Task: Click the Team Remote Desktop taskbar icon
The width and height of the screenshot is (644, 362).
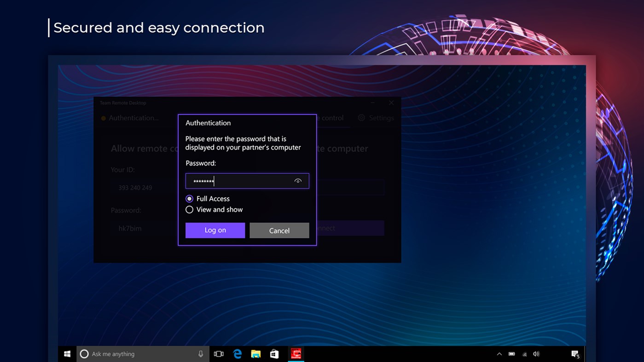Action: click(x=296, y=354)
